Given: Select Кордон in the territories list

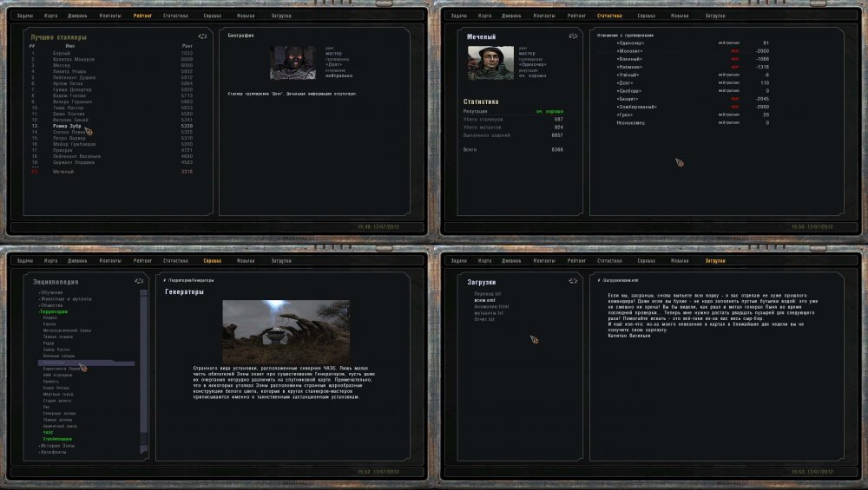Looking at the screenshot, I should point(49,318).
